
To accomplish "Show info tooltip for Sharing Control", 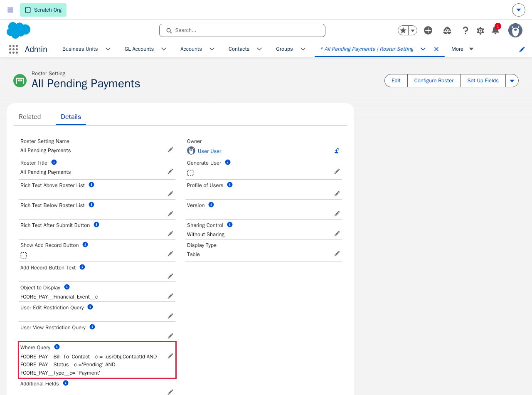I will [230, 225].
